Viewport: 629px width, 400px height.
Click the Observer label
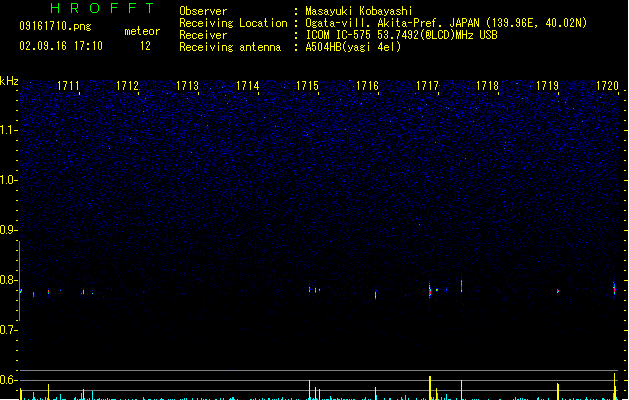pos(203,11)
